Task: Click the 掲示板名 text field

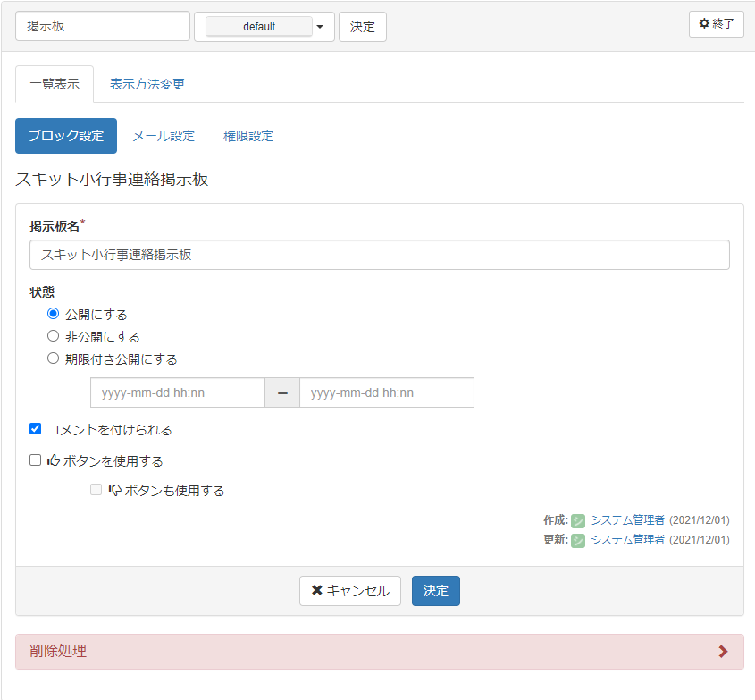Action: point(379,255)
